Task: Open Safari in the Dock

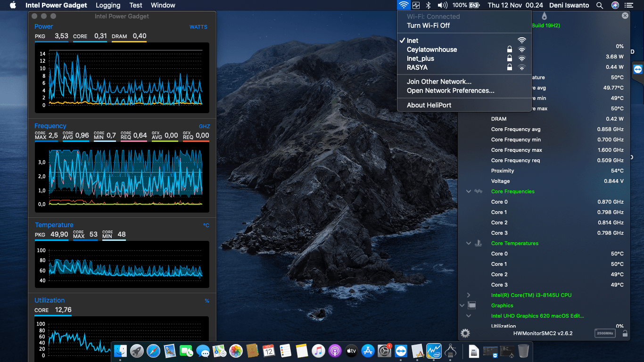Action: pos(153,351)
